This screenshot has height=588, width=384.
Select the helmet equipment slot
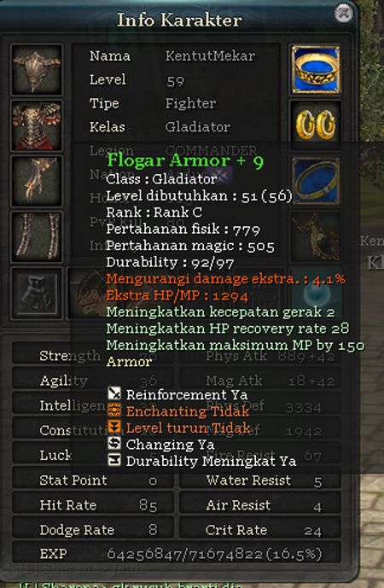pyautogui.click(x=37, y=70)
